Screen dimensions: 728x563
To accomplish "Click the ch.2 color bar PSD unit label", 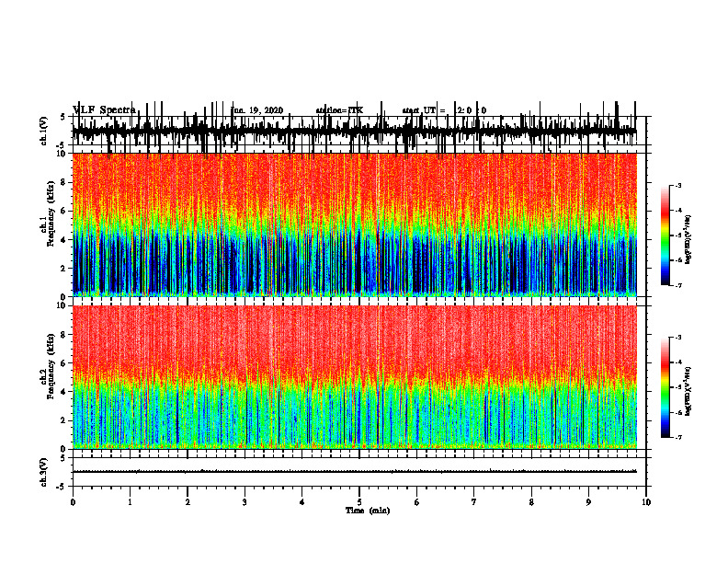I will coord(688,391).
